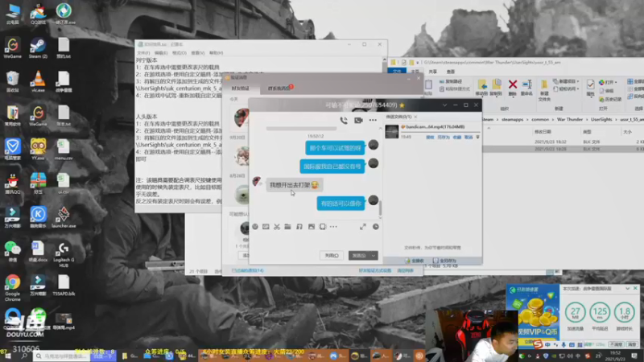This screenshot has width=644, height=362.
Task: Click the Windows taskbar search box
Action: pyautogui.click(x=62, y=356)
